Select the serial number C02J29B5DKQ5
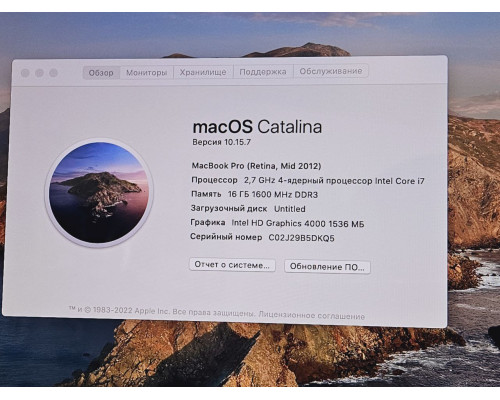 301,238
